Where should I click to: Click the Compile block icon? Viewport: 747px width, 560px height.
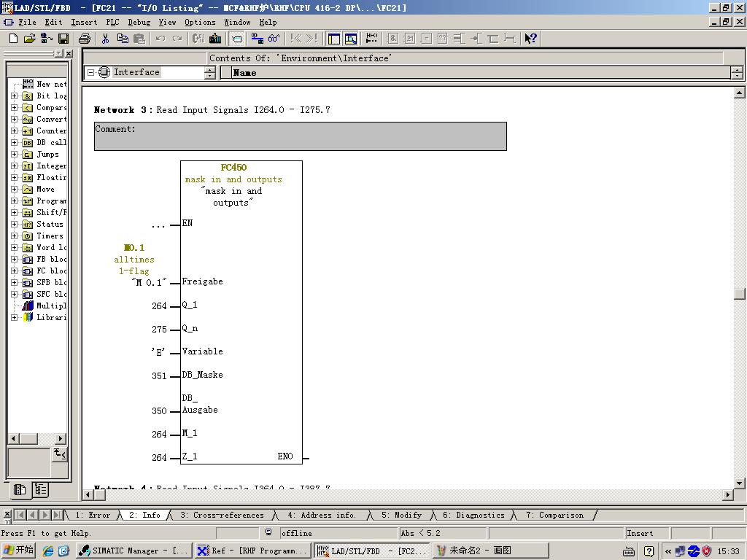click(198, 39)
